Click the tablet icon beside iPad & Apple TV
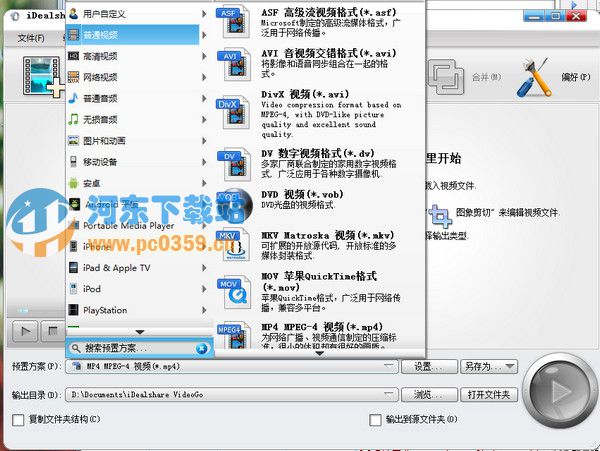 pos(73,267)
